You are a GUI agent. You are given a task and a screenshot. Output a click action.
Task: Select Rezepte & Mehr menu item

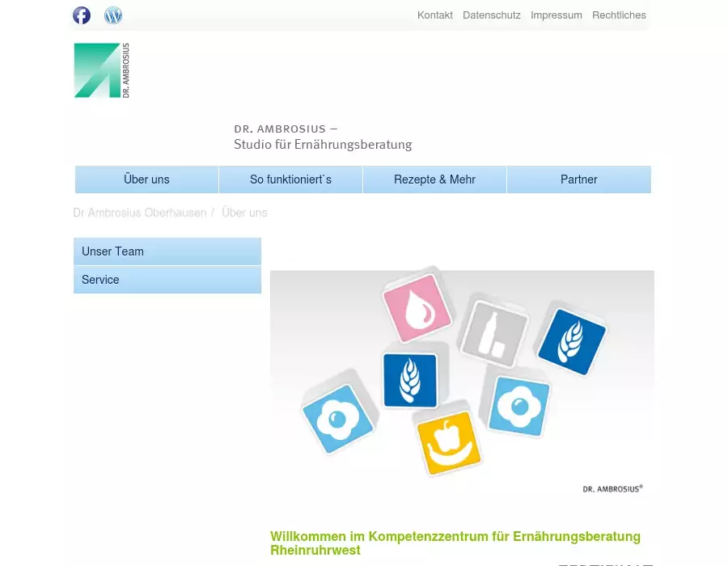[x=434, y=180]
